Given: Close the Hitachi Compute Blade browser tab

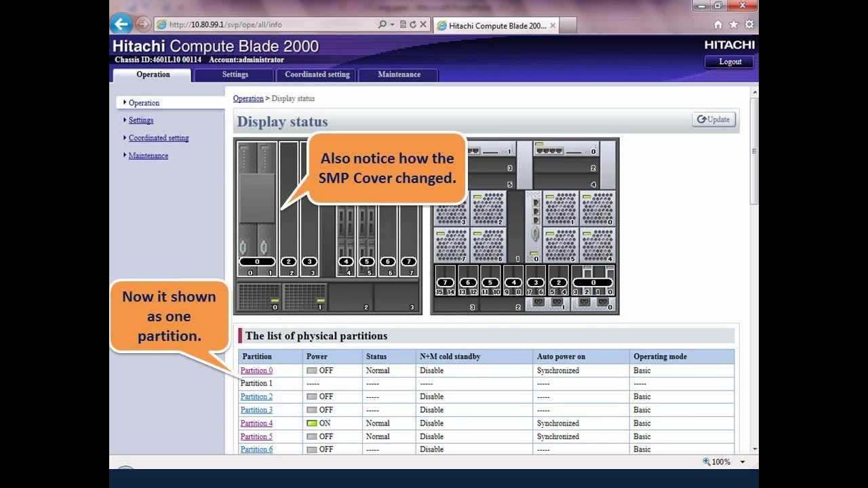Looking at the screenshot, I should pos(553,26).
